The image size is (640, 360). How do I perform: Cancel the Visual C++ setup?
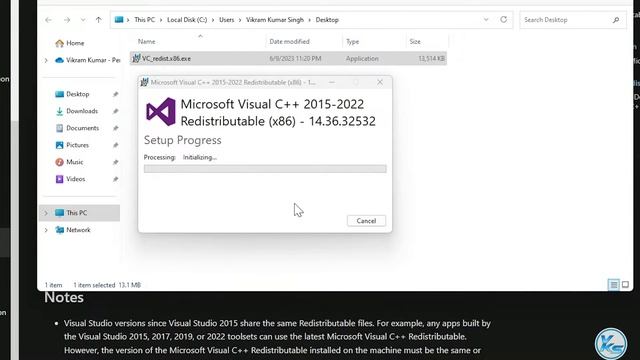(366, 221)
